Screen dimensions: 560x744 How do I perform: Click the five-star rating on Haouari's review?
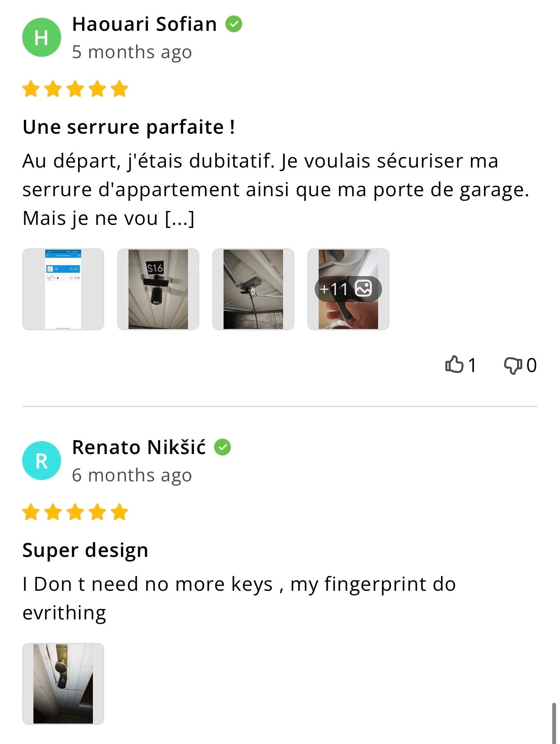click(75, 89)
